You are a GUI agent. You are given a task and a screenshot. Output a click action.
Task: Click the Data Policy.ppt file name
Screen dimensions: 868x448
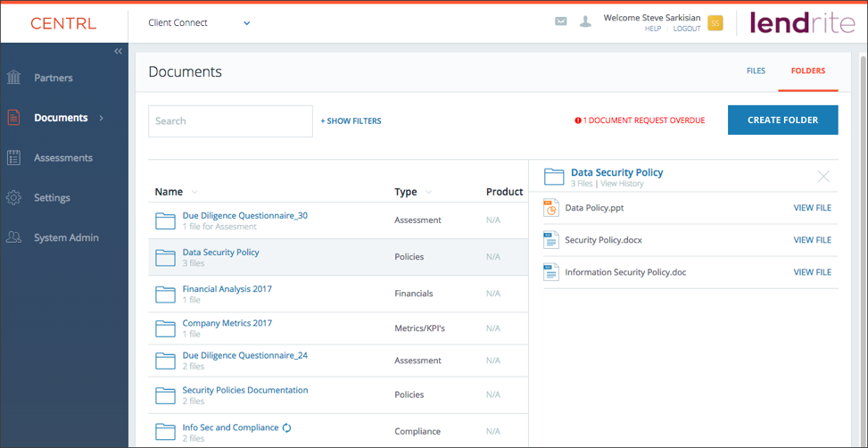[594, 208]
